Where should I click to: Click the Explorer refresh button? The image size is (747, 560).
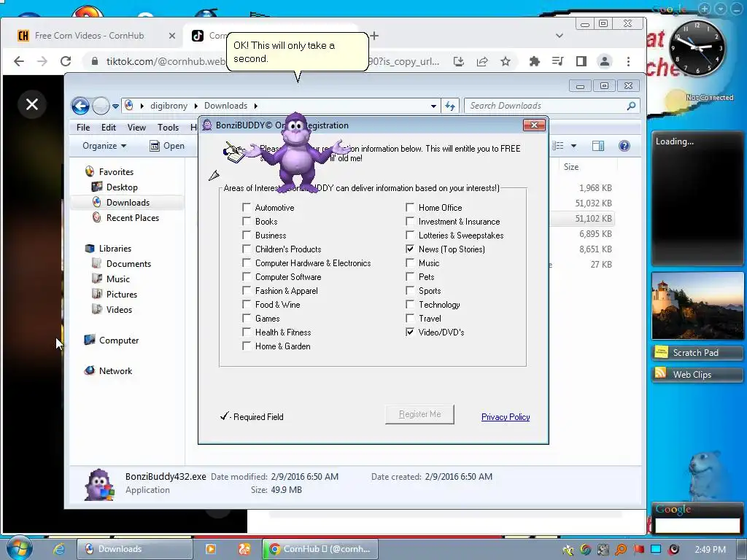[450, 106]
